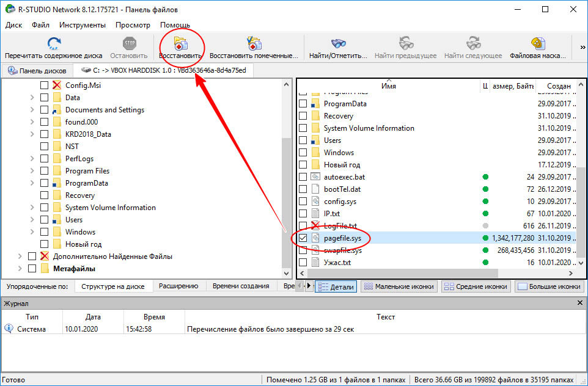
Task: Click the Восстановить помеченные toolbar button
Action: (x=254, y=48)
